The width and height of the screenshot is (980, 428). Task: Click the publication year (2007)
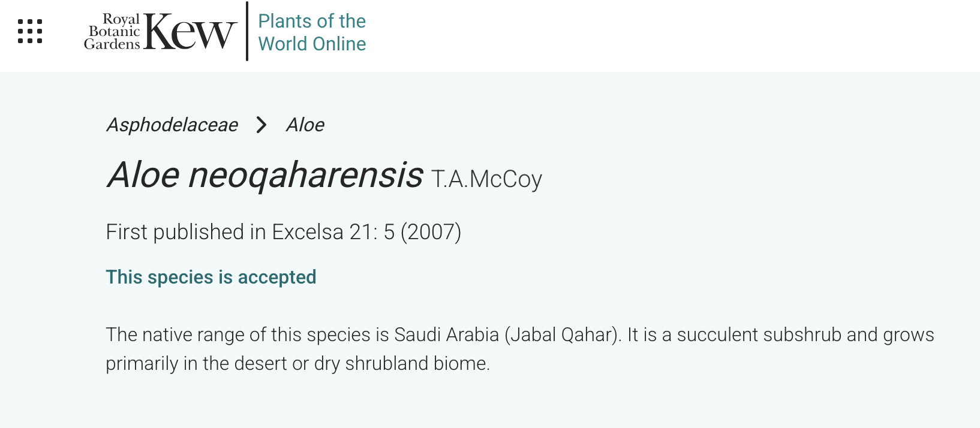tap(431, 232)
